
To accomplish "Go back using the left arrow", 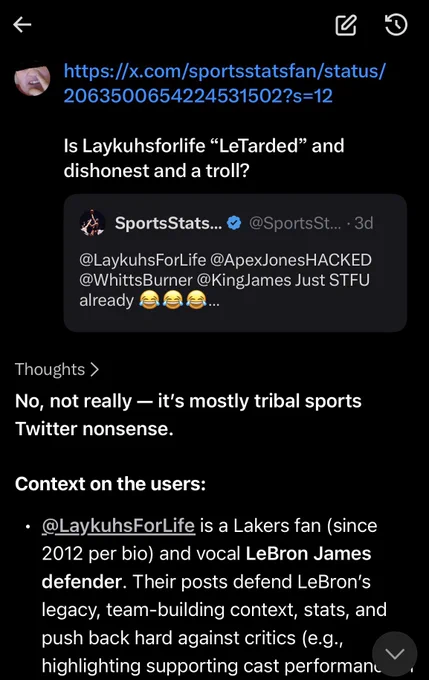I will tap(22, 25).
